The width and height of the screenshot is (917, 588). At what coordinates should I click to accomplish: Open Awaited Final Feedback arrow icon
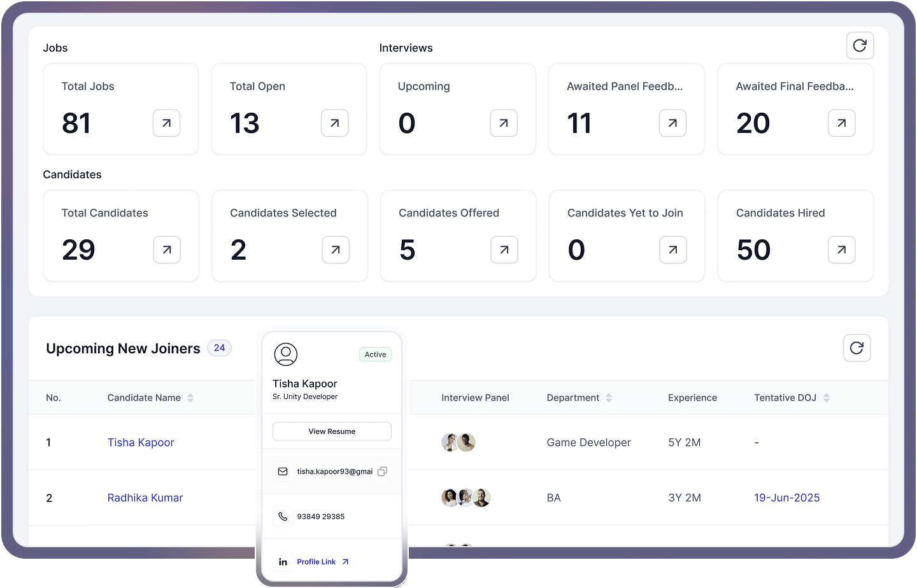pos(841,123)
